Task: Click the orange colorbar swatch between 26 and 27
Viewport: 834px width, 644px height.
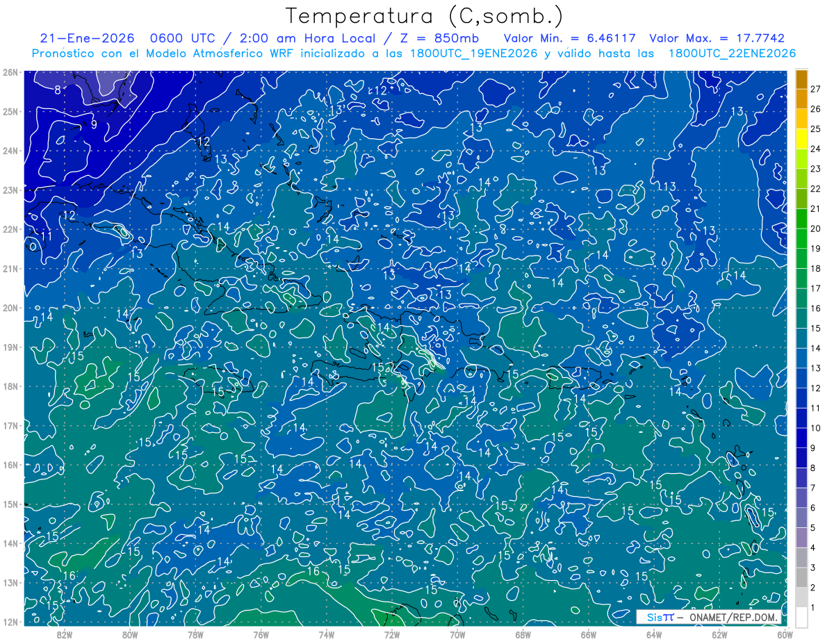Action: pyautogui.click(x=802, y=99)
